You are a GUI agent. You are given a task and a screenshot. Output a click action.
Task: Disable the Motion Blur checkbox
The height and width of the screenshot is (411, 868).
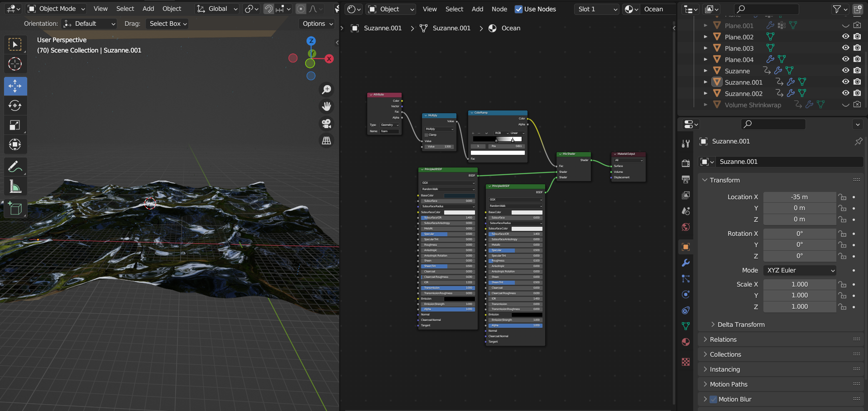pyautogui.click(x=714, y=399)
